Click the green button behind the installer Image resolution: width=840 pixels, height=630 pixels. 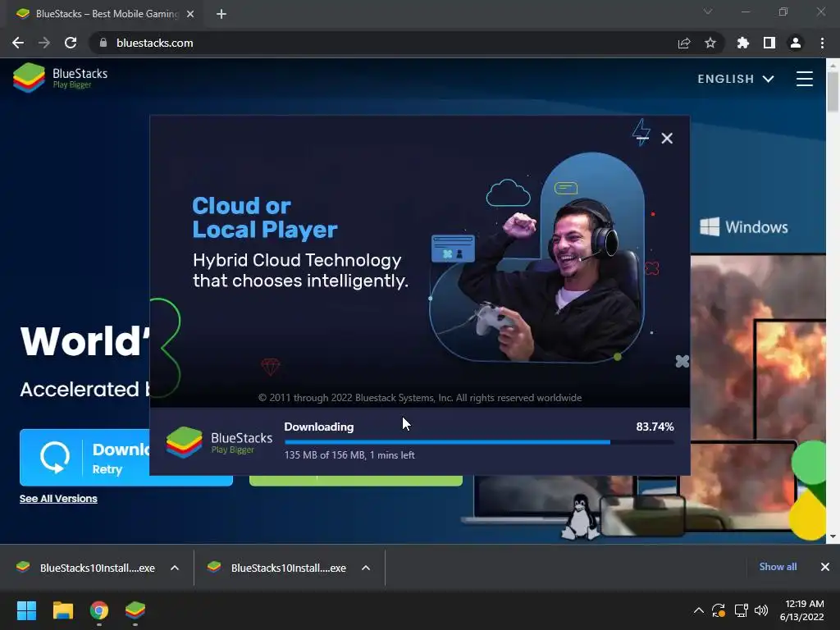point(356,481)
